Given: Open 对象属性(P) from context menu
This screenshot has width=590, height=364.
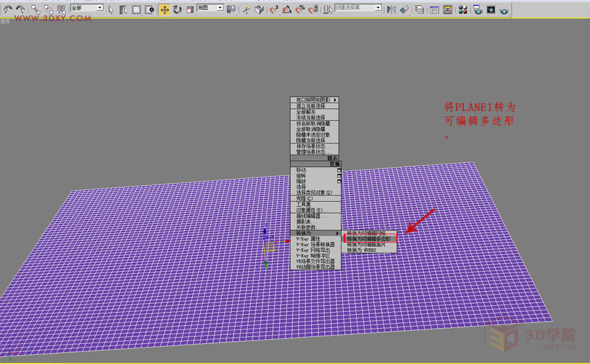Looking at the screenshot, I should coord(316,210).
